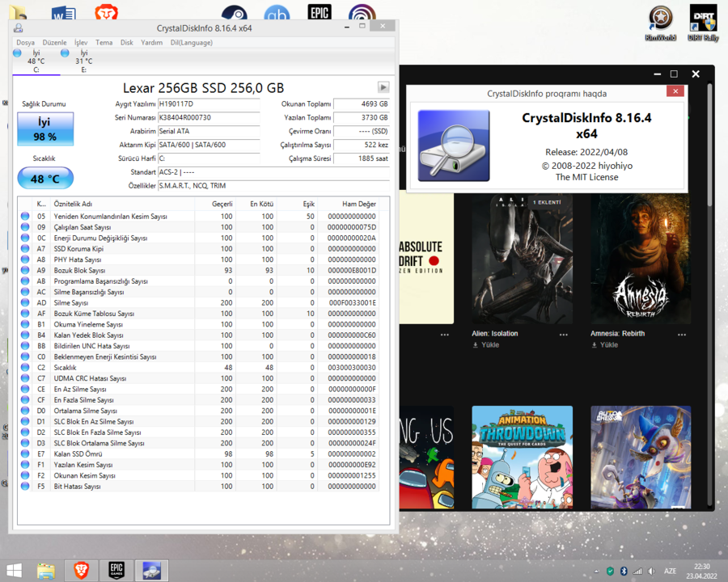Open Amnesia: Rebirth game cover in Epic
The image size is (728, 582).
pos(641,259)
